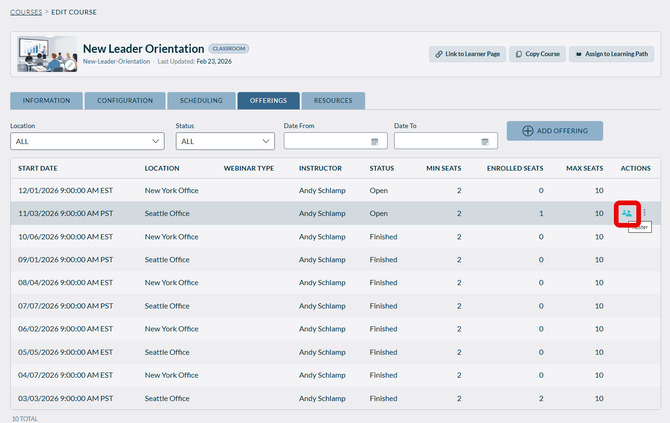The height and width of the screenshot is (423, 670).
Task: Switch to the Scheduling tab
Action: tap(201, 100)
